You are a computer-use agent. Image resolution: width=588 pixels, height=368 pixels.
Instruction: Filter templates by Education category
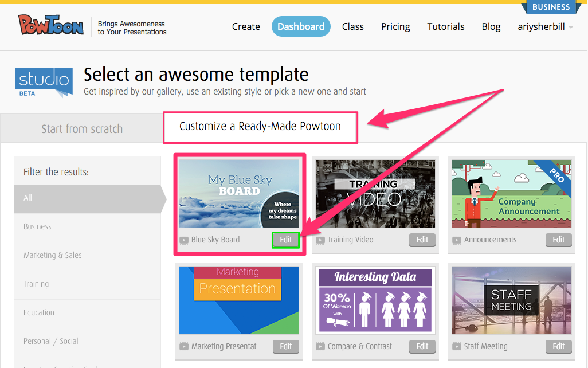click(39, 312)
